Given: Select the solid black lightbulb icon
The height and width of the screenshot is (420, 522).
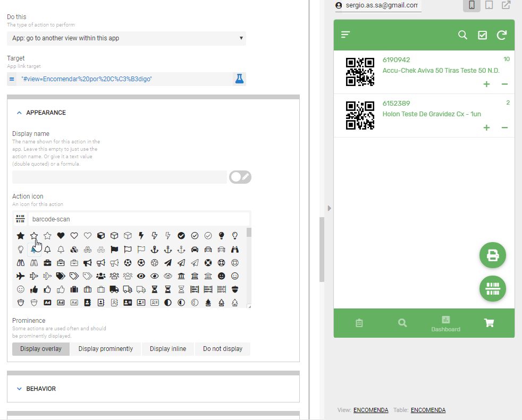Looking at the screenshot, I should click(x=221, y=236).
